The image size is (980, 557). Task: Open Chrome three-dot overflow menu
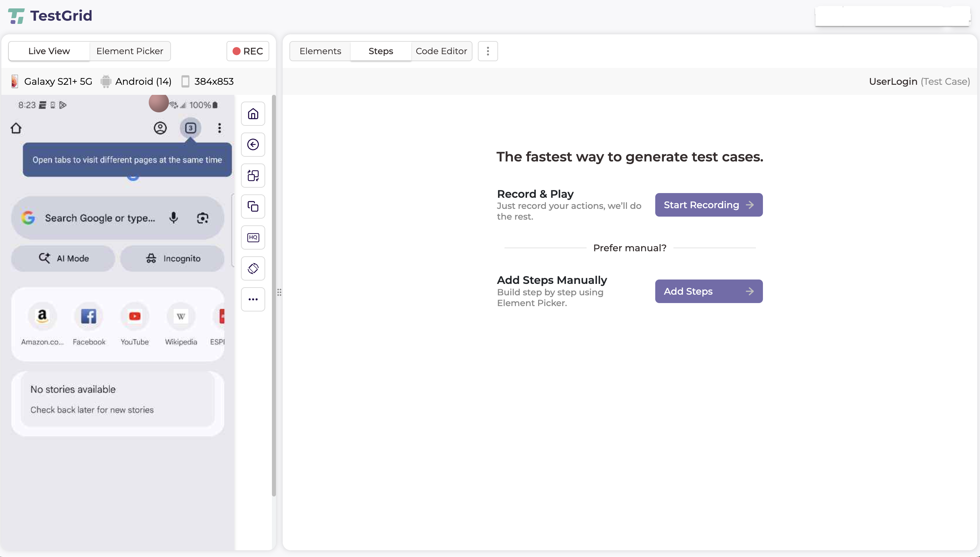point(219,128)
